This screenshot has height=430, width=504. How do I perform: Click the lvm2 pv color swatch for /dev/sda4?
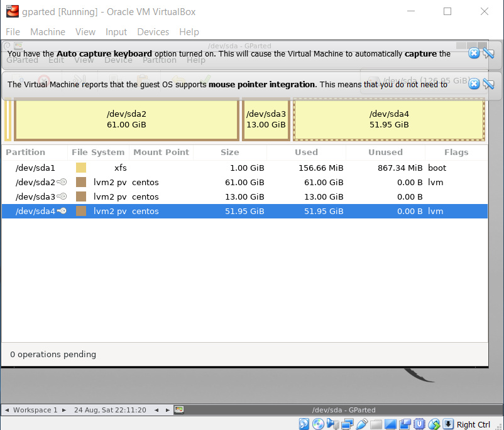tap(81, 211)
